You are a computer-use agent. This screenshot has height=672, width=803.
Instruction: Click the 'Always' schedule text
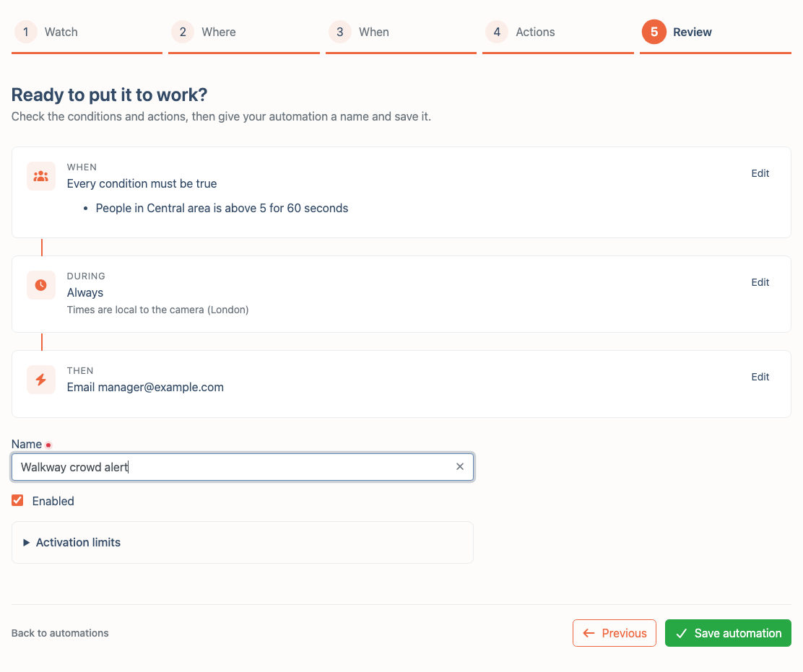click(x=85, y=293)
